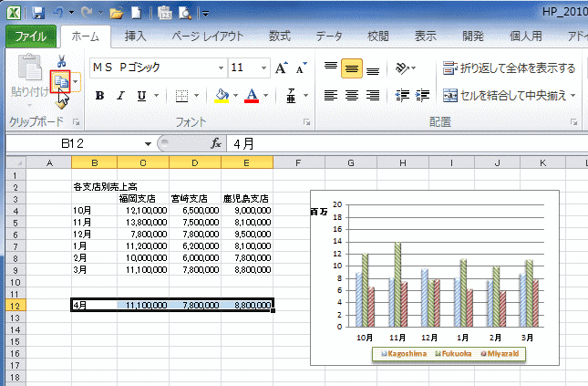Viewport: 588px width, 386px height.
Task: Expand the font size dropdown list
Action: click(x=262, y=68)
